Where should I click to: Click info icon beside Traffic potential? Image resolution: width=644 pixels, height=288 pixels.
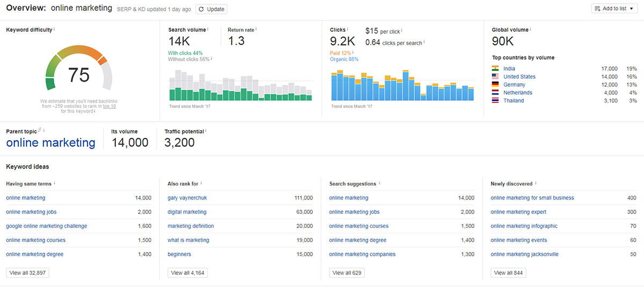pyautogui.click(x=206, y=131)
